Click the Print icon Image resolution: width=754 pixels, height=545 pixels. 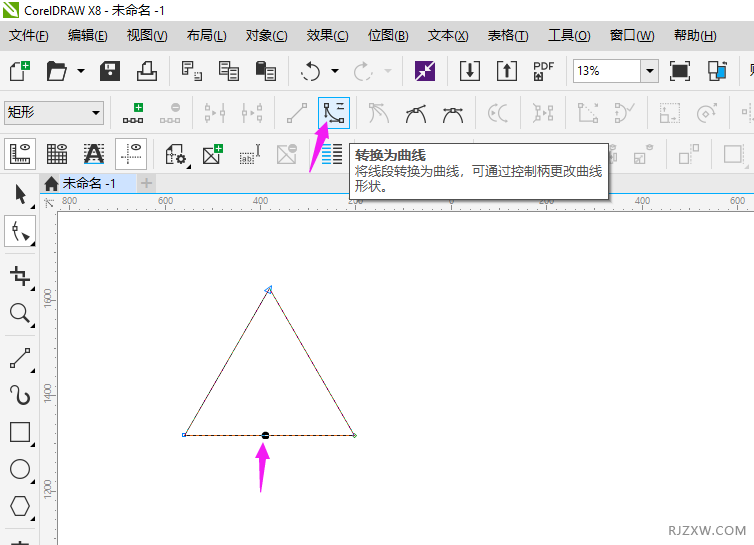pos(146,71)
